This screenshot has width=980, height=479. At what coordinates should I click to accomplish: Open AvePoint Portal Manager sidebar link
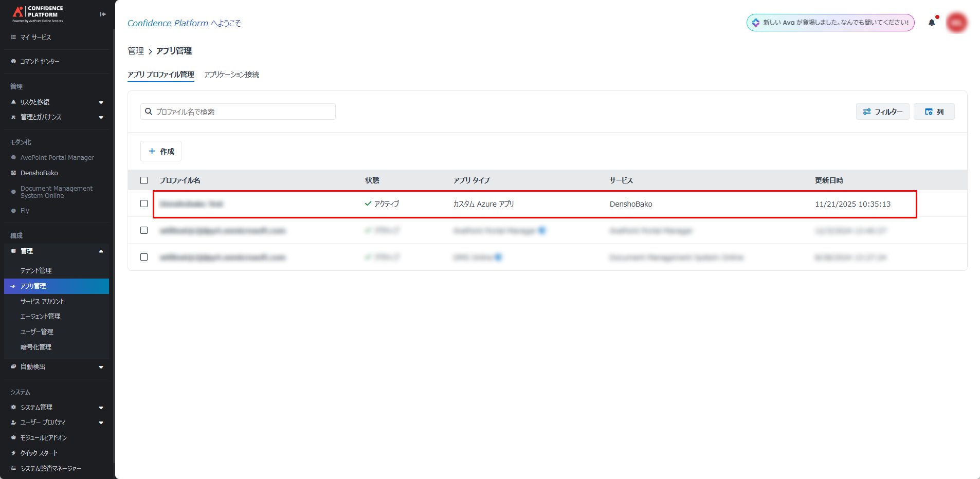(x=57, y=157)
